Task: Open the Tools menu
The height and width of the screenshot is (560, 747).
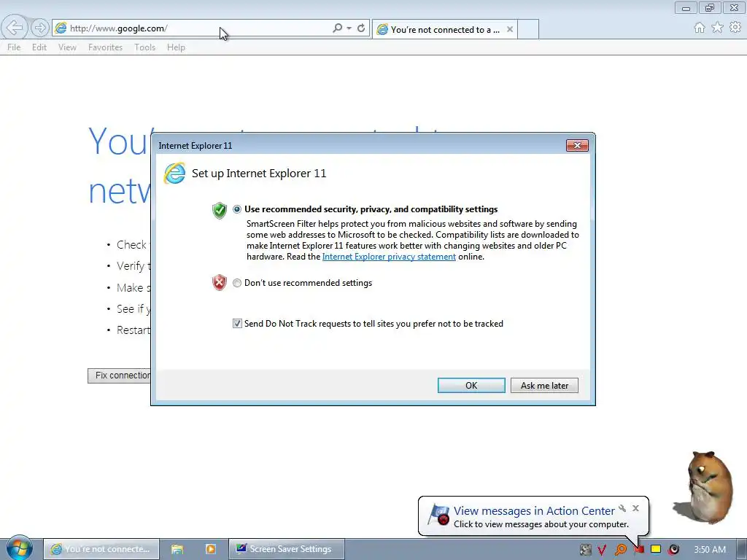Action: pos(145,47)
